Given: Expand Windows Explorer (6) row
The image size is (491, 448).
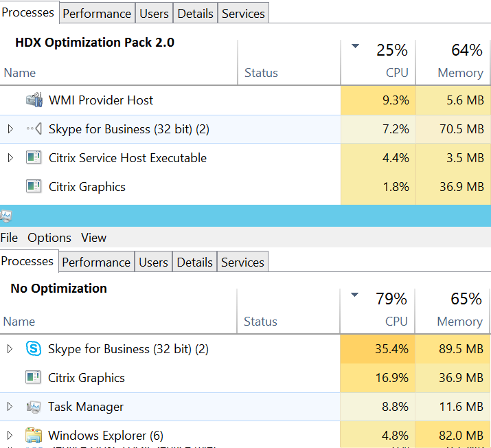Looking at the screenshot, I should tap(10, 435).
